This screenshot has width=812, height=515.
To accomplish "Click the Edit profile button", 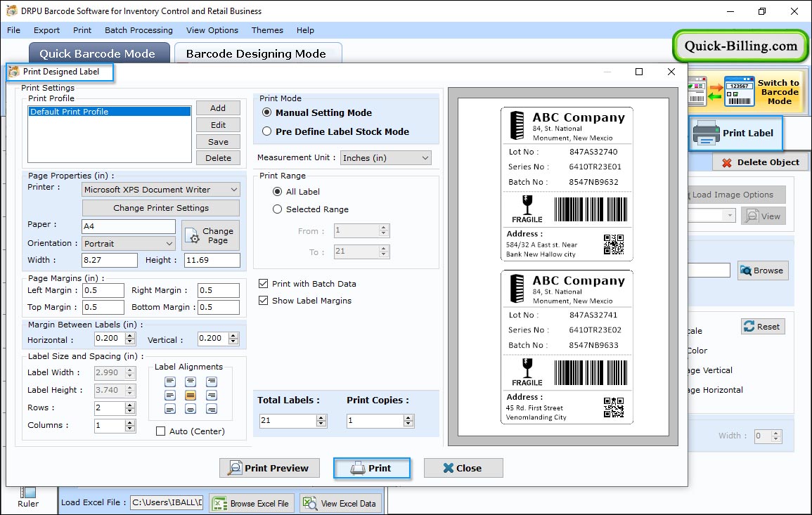I will (x=218, y=125).
